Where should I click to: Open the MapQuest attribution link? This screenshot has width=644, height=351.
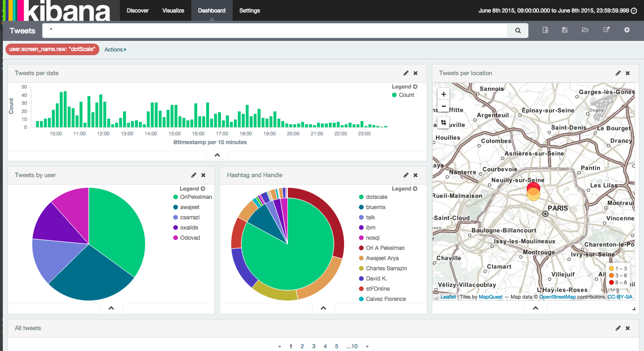pos(491,297)
